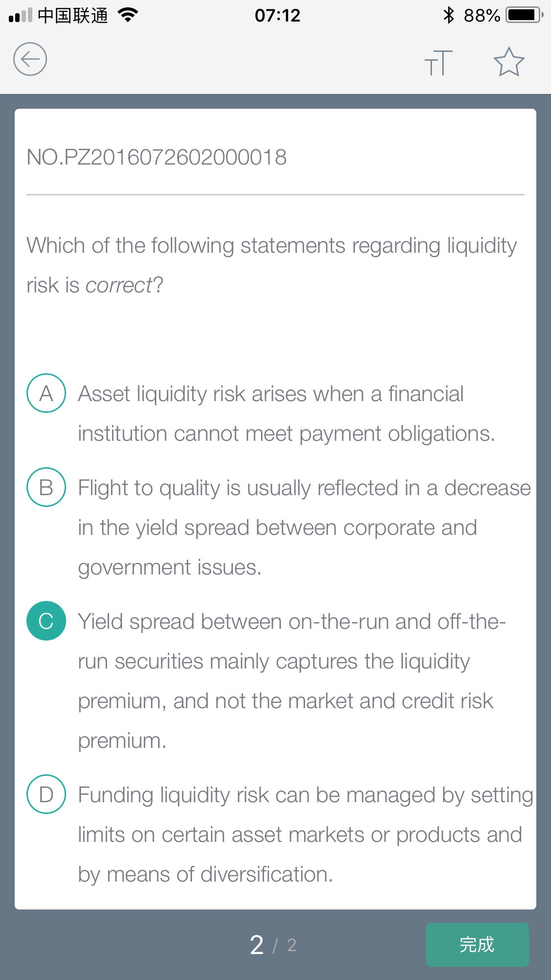Tap the Wi-Fi status icon
This screenshot has height=980, width=551.
pos(128,15)
